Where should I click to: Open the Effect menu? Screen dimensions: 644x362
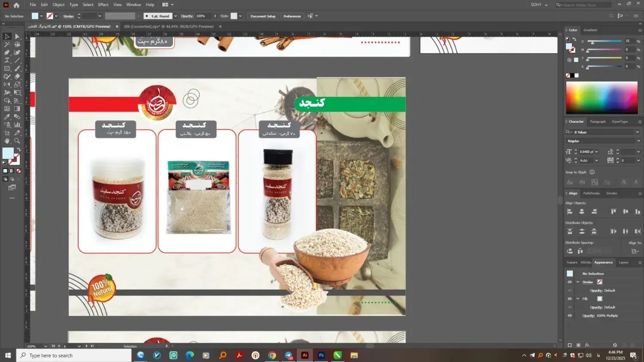pos(103,5)
